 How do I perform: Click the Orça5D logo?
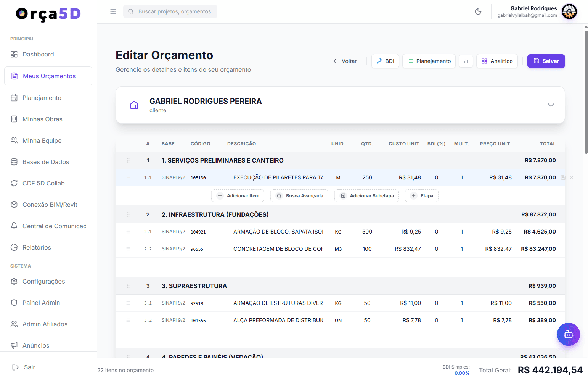(x=48, y=14)
